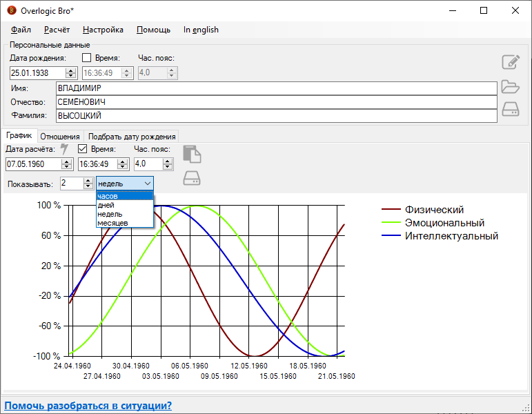532x414 pixels.
Task: Click the 'Помочь разобраться в ситуации?' link
Action: pos(88,406)
